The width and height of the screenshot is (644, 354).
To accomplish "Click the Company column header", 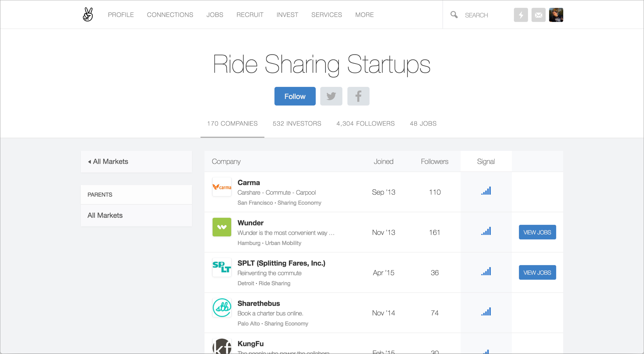I will point(226,162).
